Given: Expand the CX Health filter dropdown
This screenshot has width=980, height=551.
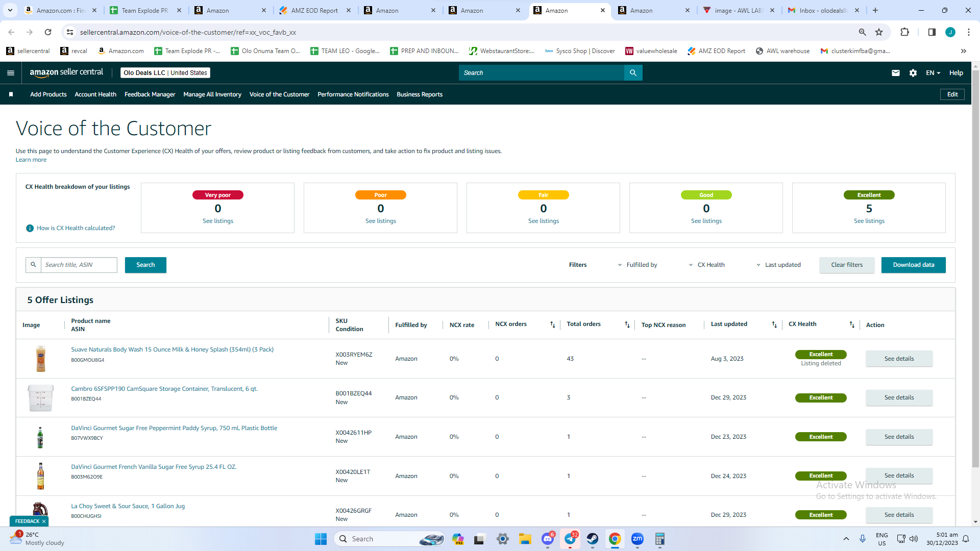Looking at the screenshot, I should pyautogui.click(x=707, y=265).
